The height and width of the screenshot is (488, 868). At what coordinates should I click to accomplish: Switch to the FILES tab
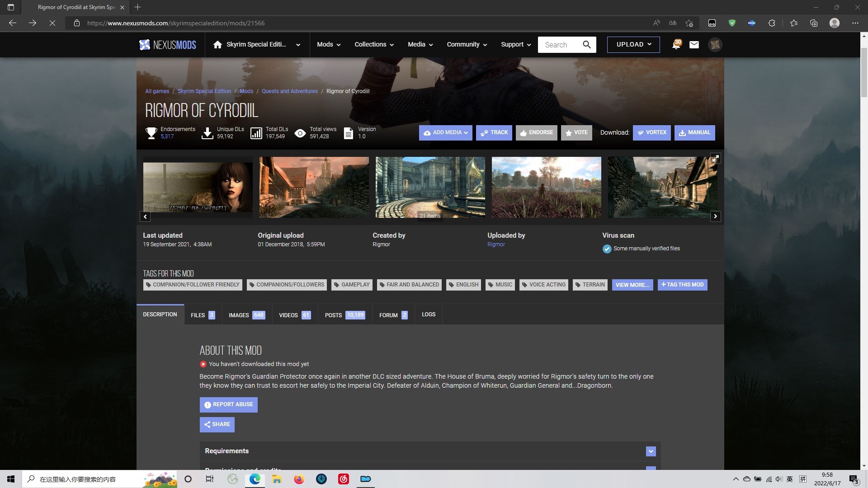point(203,315)
